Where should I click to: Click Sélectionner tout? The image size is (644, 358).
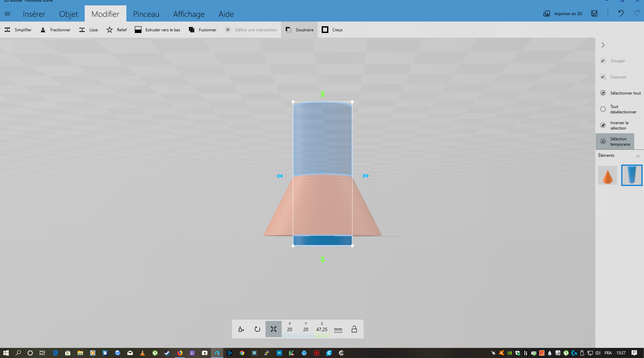tap(620, 93)
